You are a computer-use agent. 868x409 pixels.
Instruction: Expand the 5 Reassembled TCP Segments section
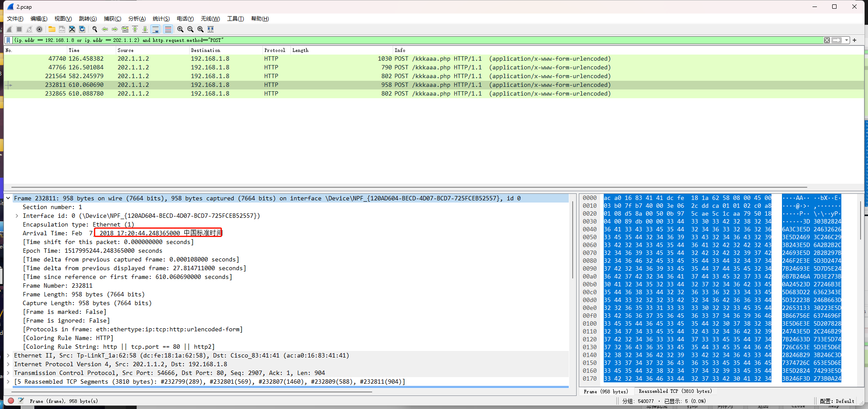click(8, 382)
